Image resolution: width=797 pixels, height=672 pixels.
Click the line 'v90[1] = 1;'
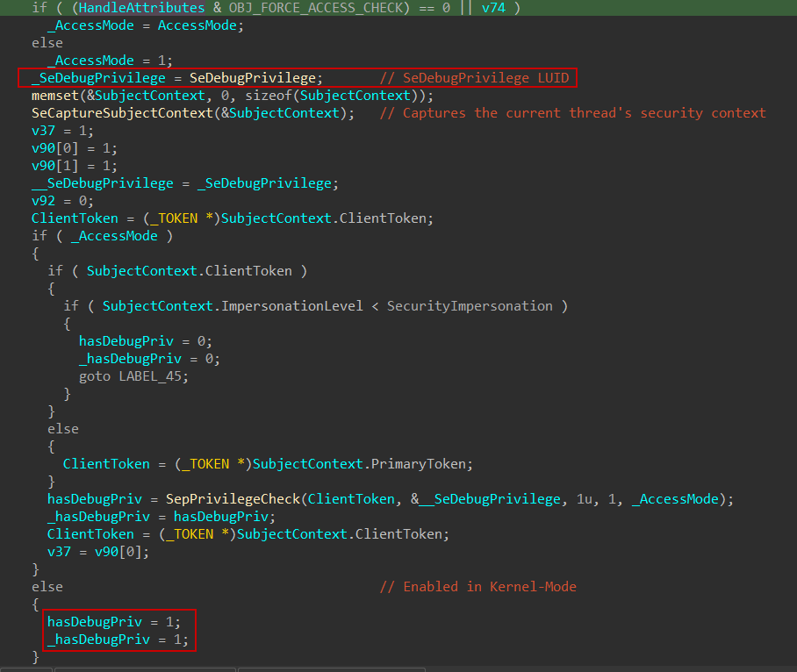pyautogui.click(x=75, y=166)
